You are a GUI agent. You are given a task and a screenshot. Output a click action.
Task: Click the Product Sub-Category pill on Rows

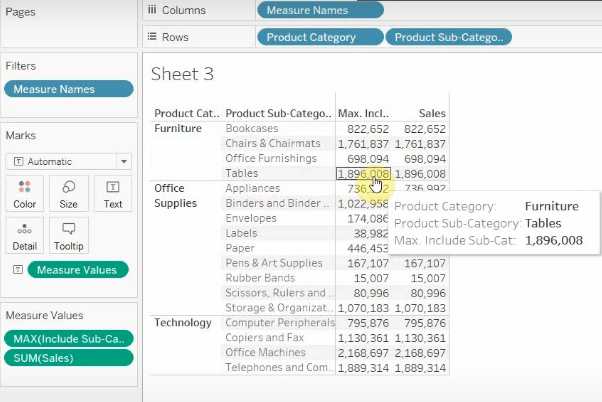(x=450, y=37)
